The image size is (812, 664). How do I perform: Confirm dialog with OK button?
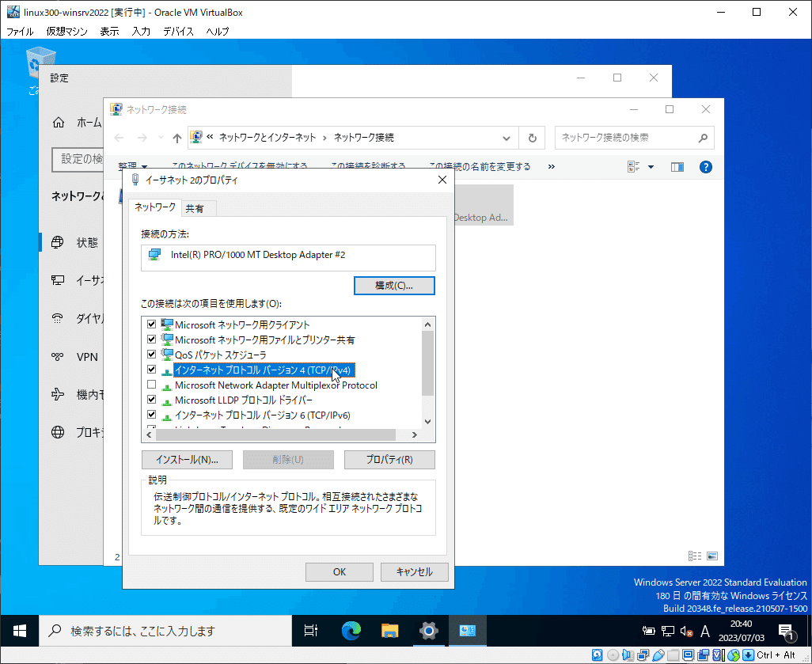click(340, 572)
